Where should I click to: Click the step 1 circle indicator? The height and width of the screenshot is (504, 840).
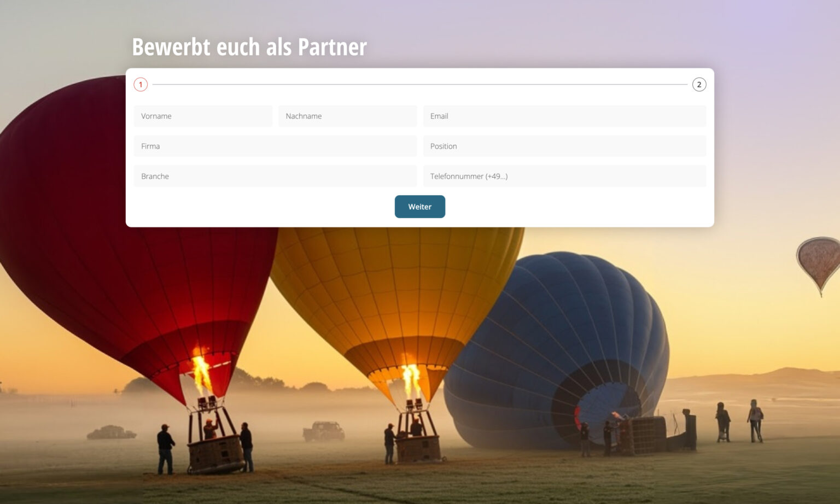click(141, 85)
